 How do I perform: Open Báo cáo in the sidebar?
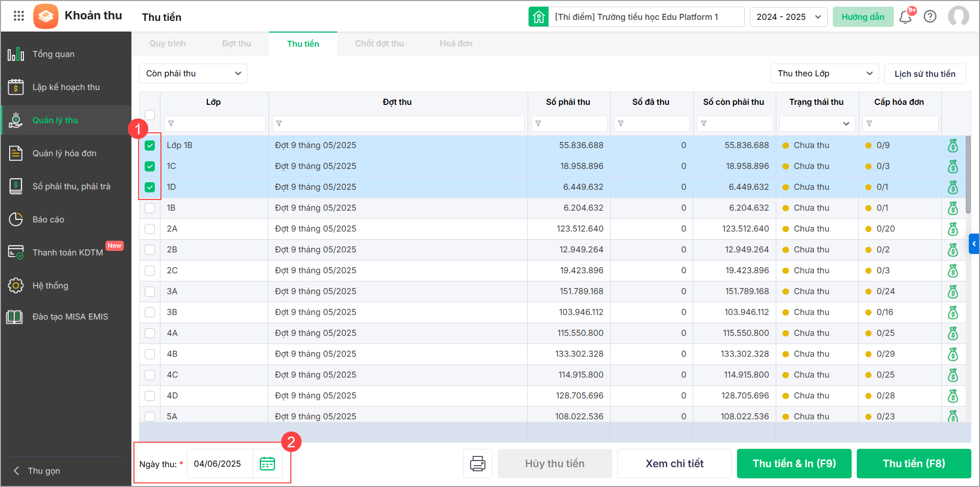click(48, 219)
